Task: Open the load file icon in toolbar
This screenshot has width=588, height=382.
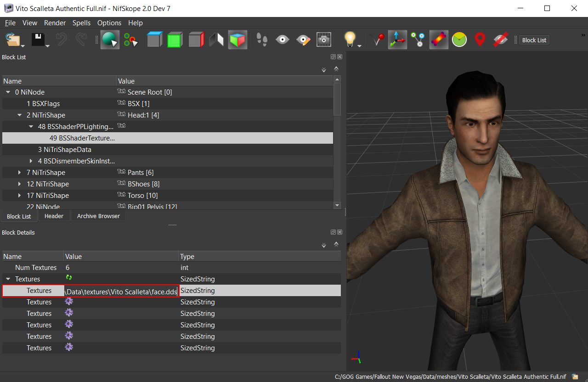Action: pos(12,40)
